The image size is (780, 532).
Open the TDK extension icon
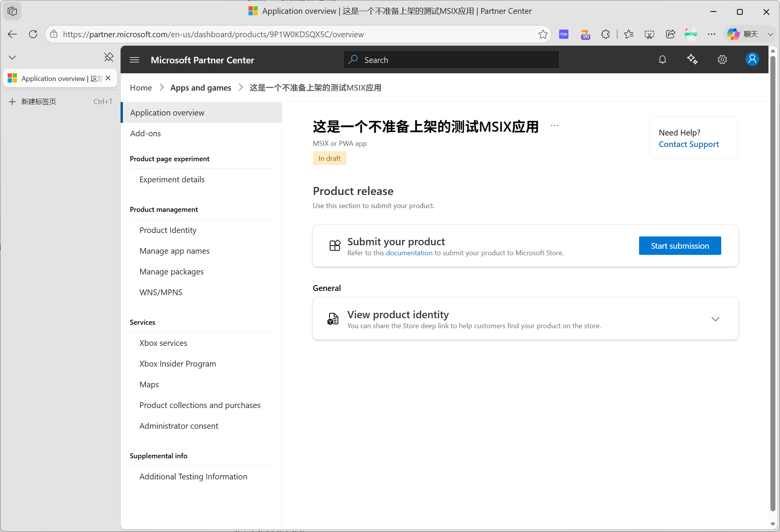(564, 34)
